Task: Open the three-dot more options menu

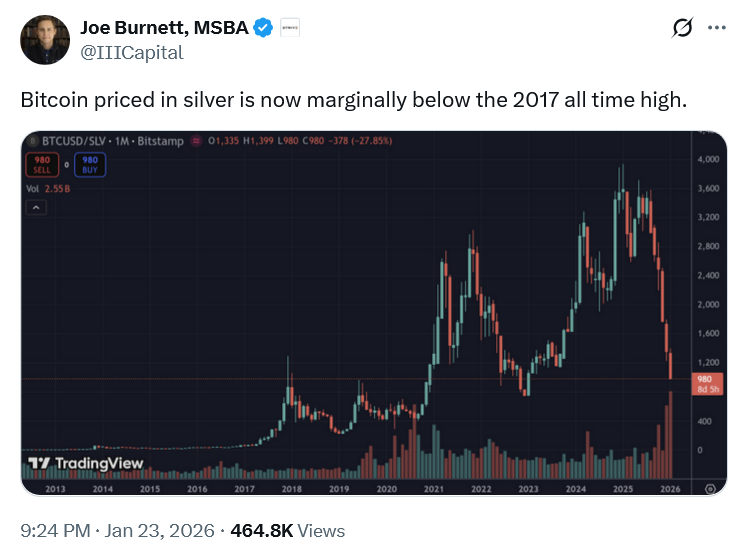Action: 716,29
